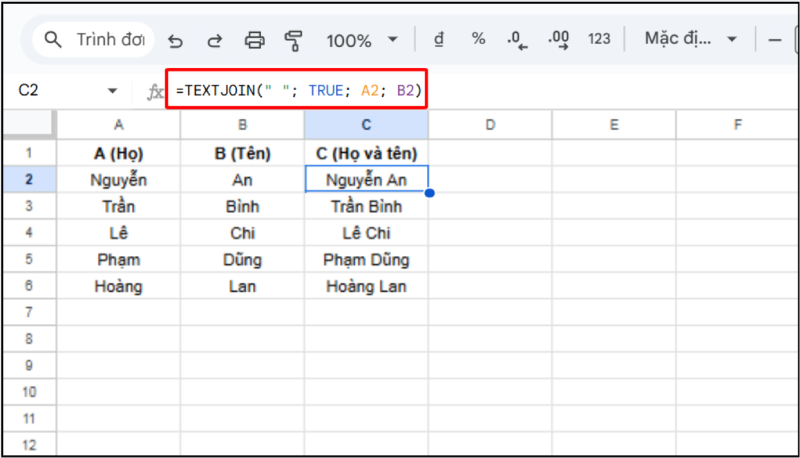Screen dimensions: 800x458
Task: Select column E header
Action: tap(614, 124)
